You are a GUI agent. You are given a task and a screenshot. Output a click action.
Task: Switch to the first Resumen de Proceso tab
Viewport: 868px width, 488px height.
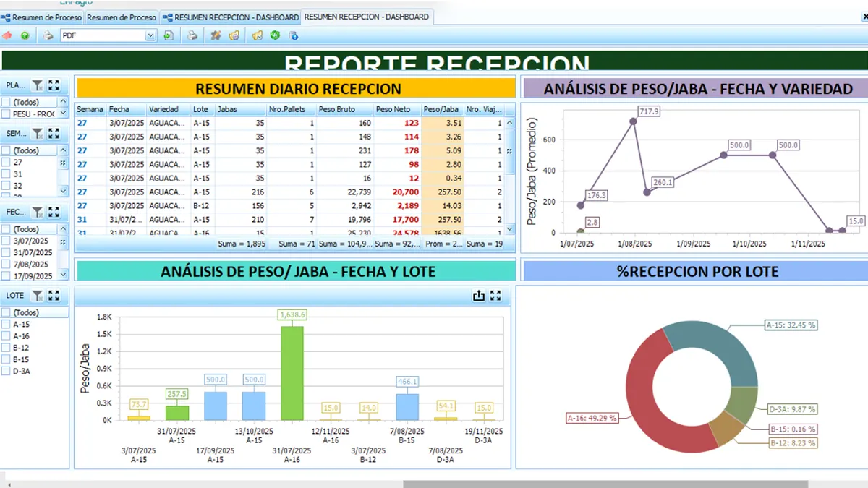pos(42,17)
